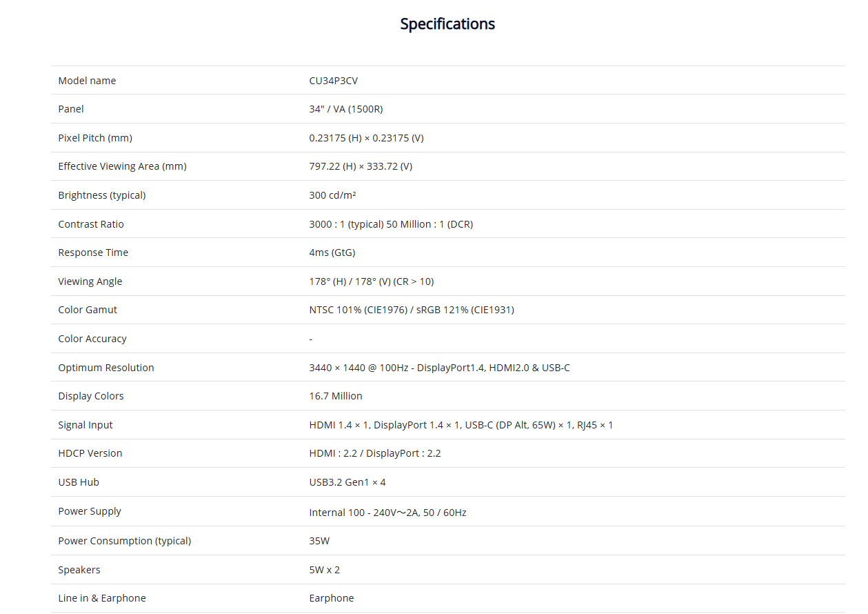Click the model name value CU34P3CV
The image size is (868, 614).
[333, 81]
